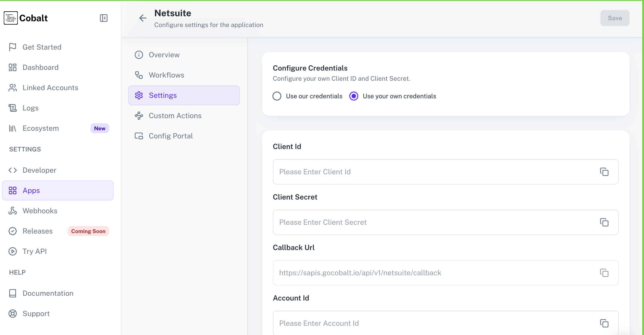The width and height of the screenshot is (644, 335).
Task: Copy the Client Id field value
Action: 605,172
